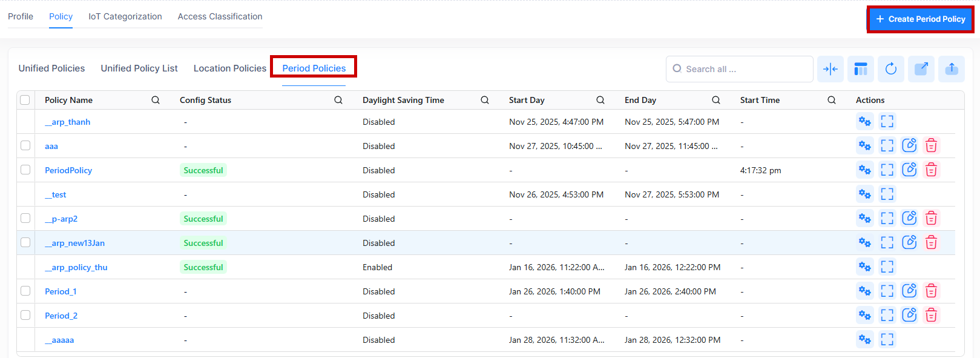Click the export external-link icon

(921, 69)
